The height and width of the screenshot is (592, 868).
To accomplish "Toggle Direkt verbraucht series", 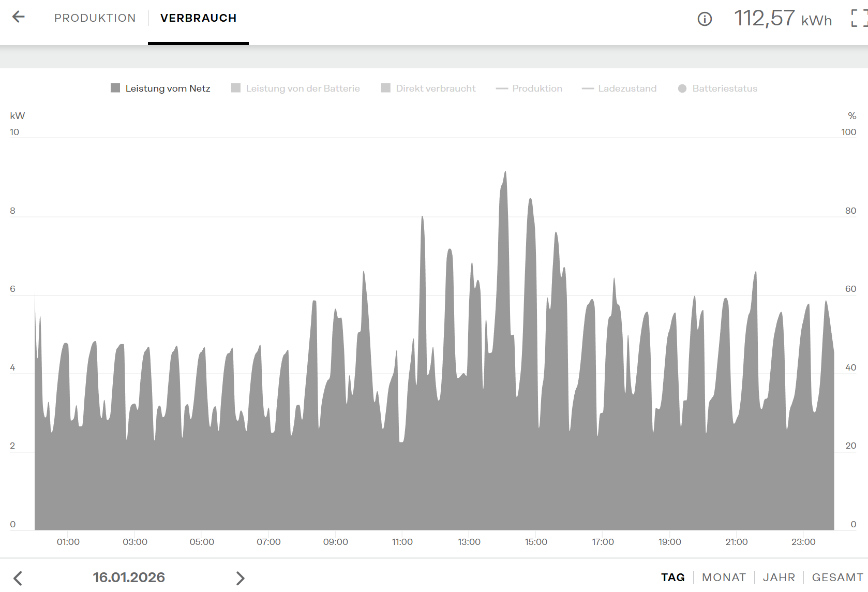I will click(428, 88).
